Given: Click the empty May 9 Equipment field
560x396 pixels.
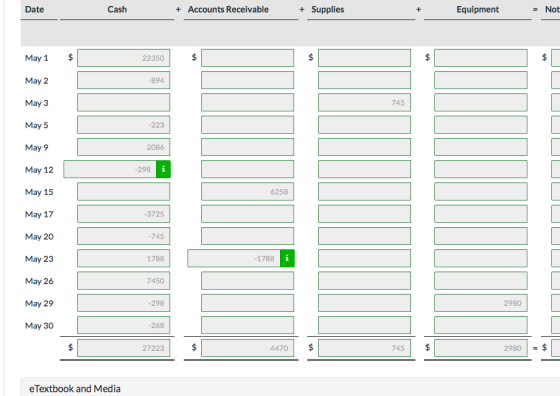Looking at the screenshot, I should coord(481,147).
